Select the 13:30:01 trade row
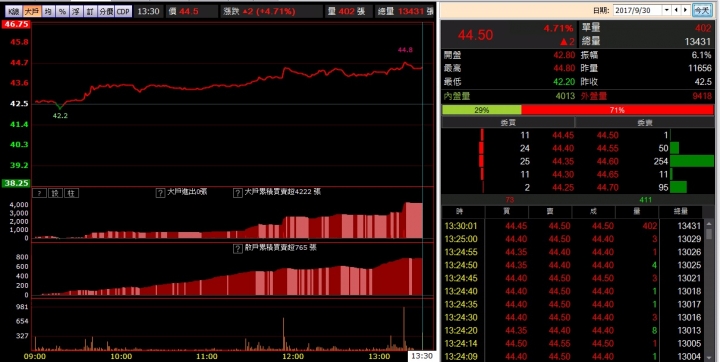The image size is (720, 362). coord(573,226)
